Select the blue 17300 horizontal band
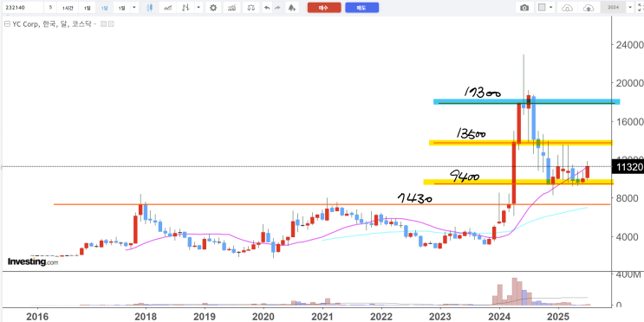644x322 pixels. pyautogui.click(x=526, y=101)
